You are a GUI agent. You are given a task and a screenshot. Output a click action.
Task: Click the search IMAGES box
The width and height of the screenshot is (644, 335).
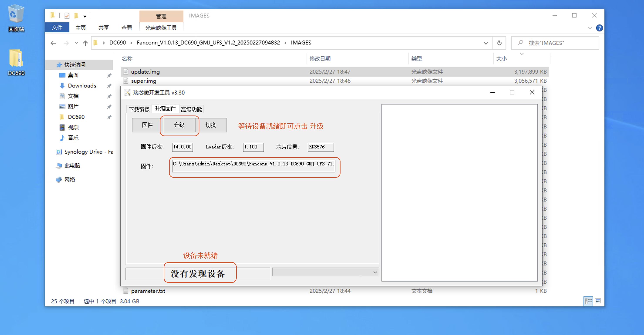point(555,43)
